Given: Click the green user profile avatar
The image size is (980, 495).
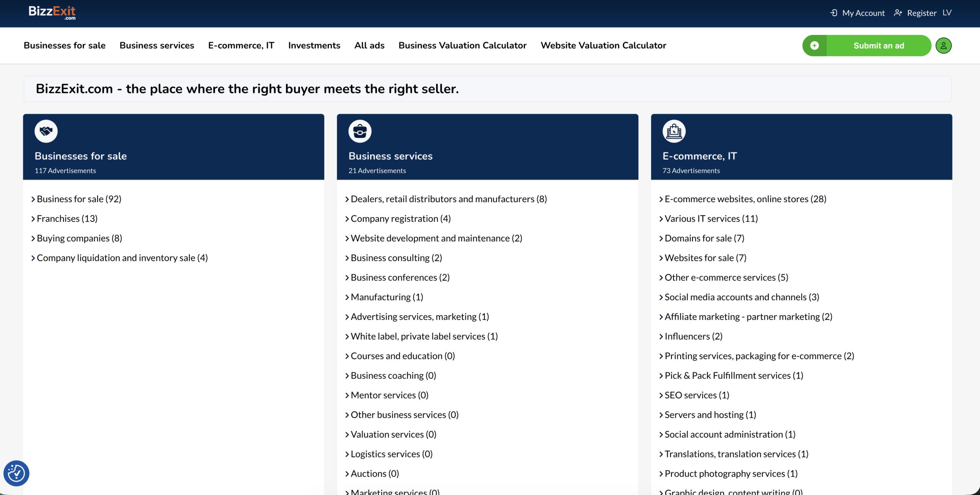Looking at the screenshot, I should coord(943,46).
